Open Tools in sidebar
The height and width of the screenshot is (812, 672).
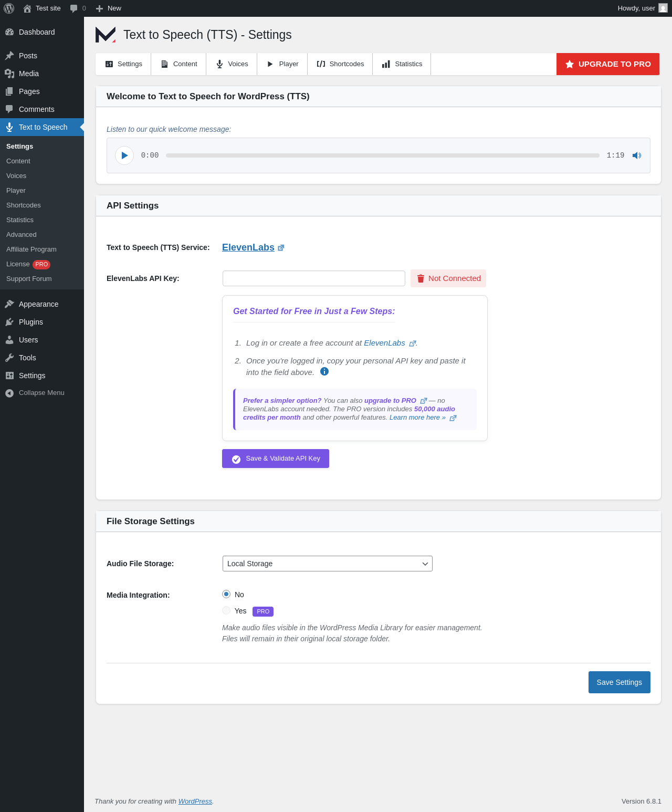coord(42,358)
